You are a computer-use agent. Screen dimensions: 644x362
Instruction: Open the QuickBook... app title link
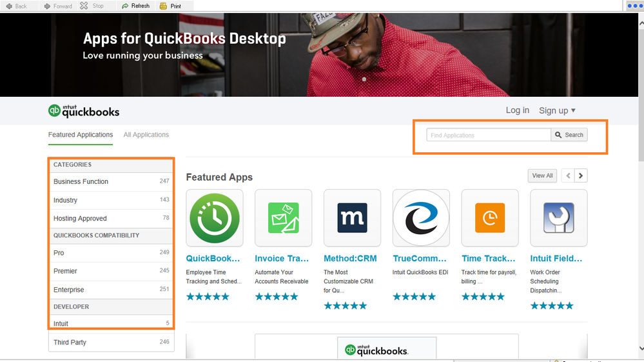click(x=213, y=259)
